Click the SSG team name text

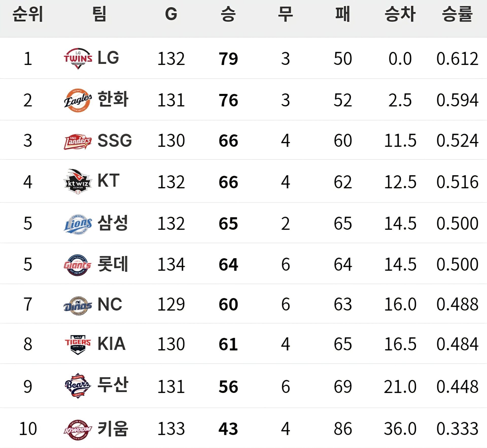pos(115,140)
